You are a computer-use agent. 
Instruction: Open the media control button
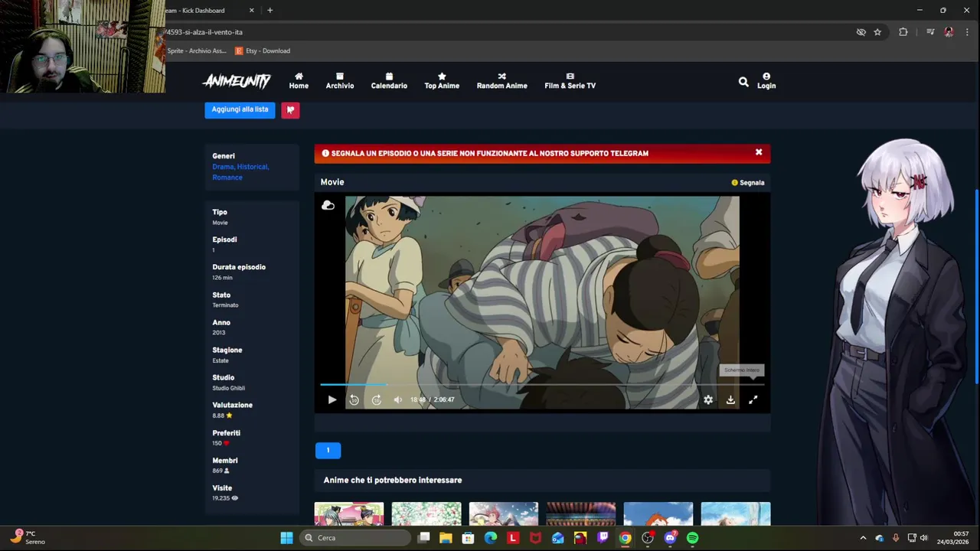pyautogui.click(x=930, y=32)
